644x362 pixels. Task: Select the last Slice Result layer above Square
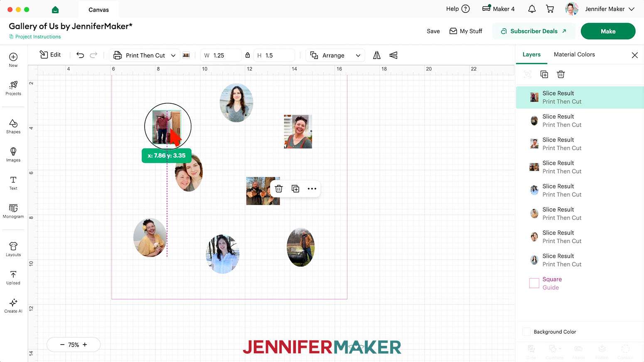580,260
